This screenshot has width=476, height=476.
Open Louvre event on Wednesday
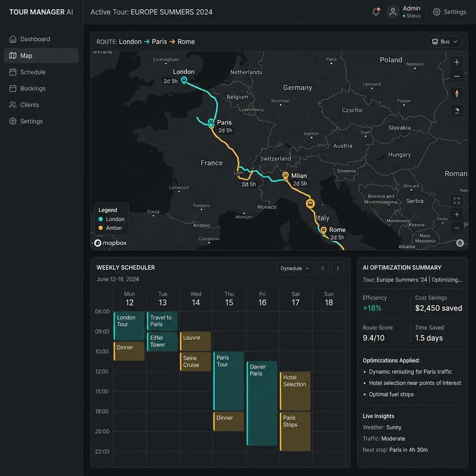[x=196, y=341]
